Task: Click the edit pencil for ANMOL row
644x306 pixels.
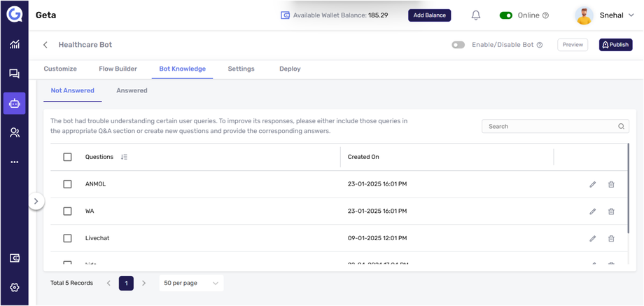Action: pos(592,184)
